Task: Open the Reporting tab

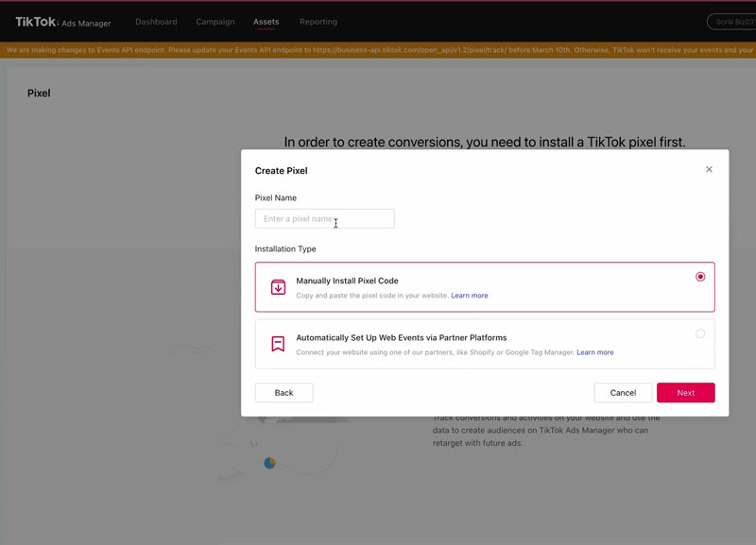Action: (x=318, y=22)
